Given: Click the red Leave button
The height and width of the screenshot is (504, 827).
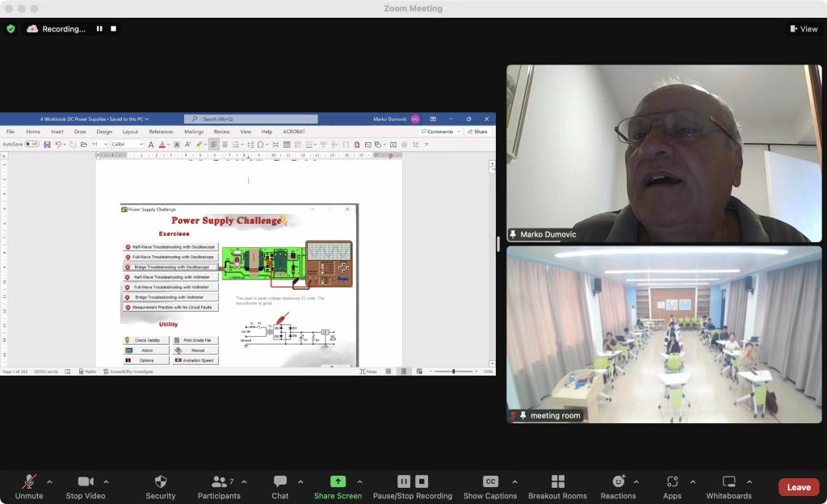Looking at the screenshot, I should click(798, 487).
